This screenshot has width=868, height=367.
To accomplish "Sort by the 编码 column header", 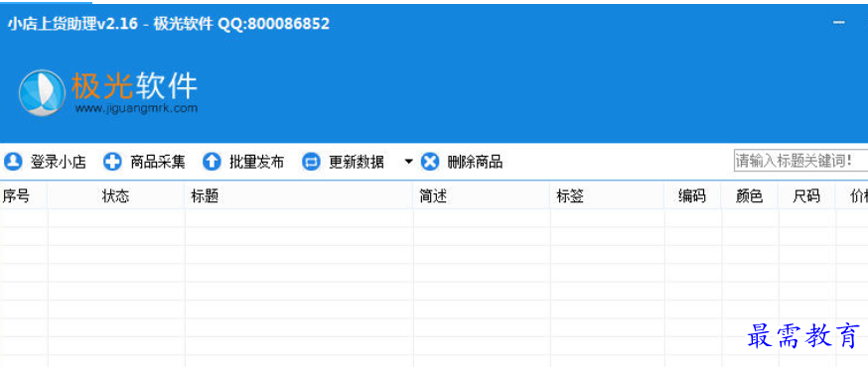I will pos(692,196).
